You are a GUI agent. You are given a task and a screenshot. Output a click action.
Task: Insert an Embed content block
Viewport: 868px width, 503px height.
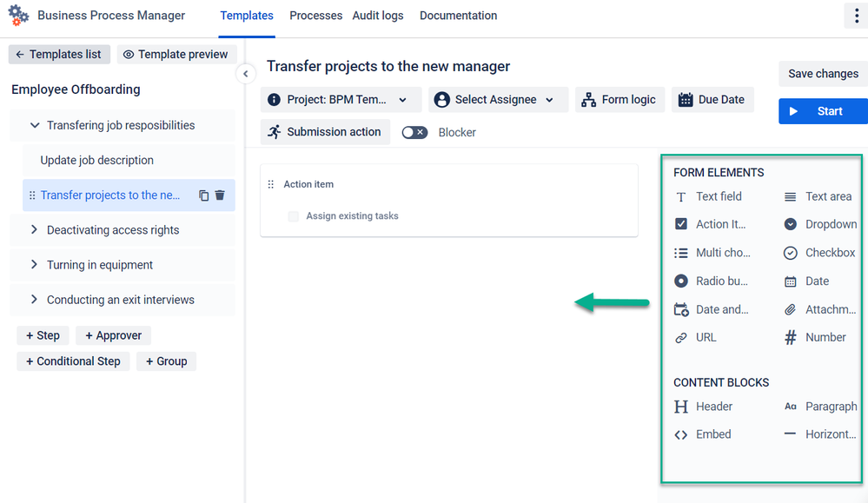pos(703,434)
